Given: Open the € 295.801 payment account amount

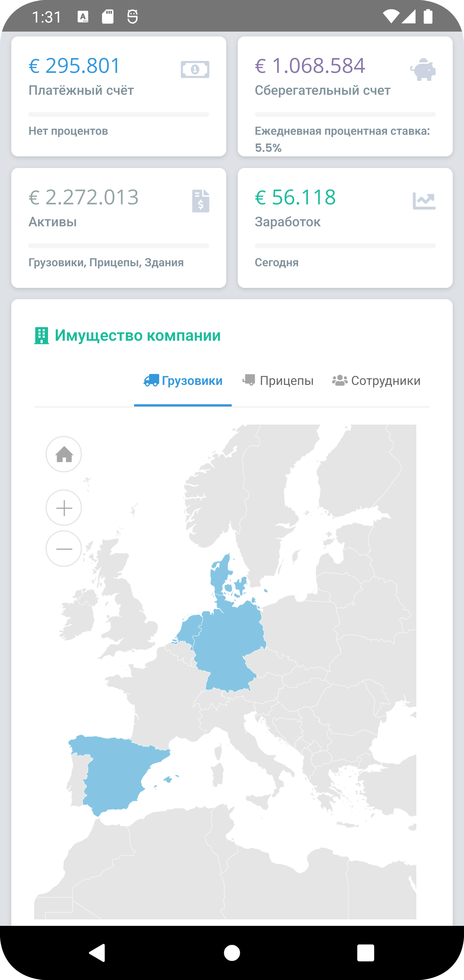Looking at the screenshot, I should pos(74,65).
